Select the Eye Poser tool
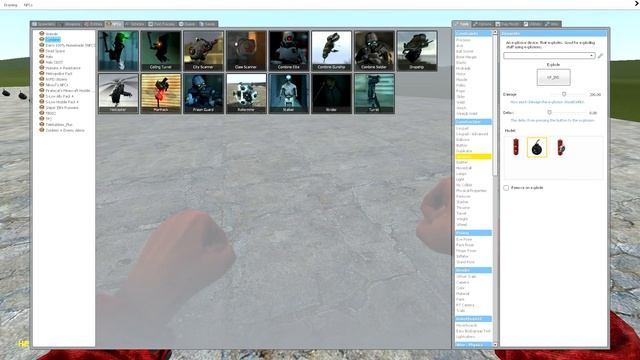Viewport: 640px width, 360px height. click(464, 240)
